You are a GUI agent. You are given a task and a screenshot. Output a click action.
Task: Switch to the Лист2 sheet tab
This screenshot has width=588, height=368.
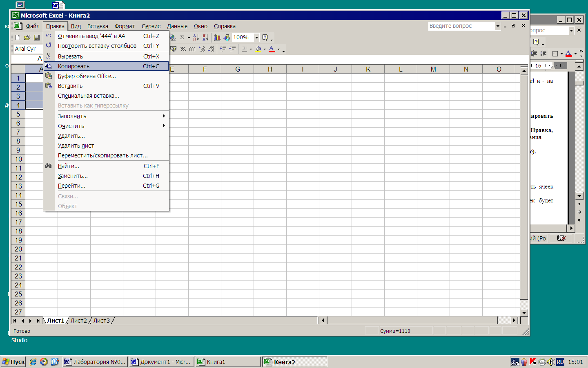point(79,321)
